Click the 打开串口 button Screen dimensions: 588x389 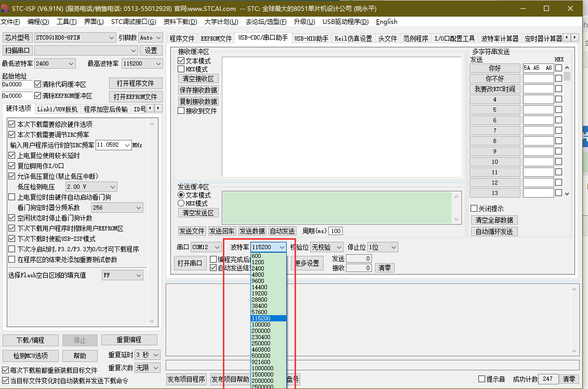190,263
